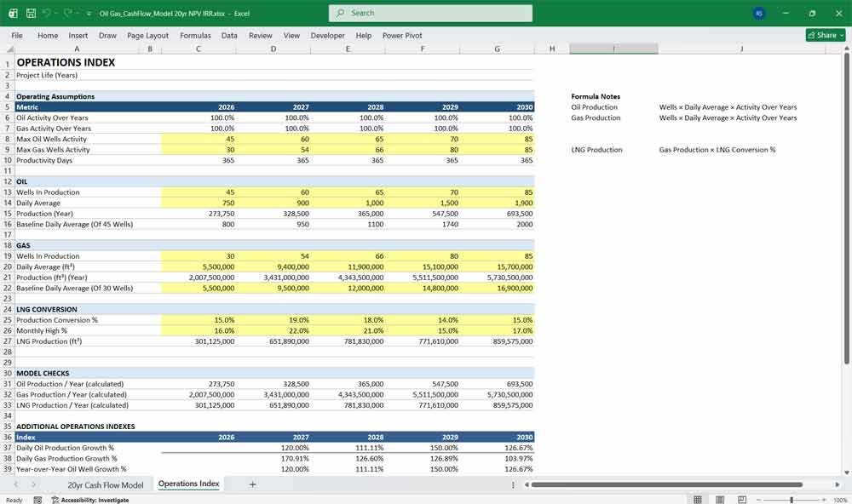
Task: Open the File menu
Action: pyautogui.click(x=17, y=35)
